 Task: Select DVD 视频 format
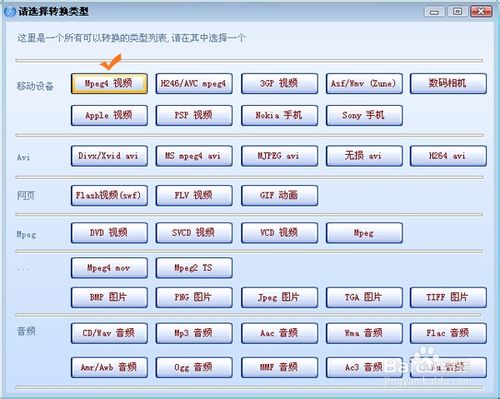[109, 233]
